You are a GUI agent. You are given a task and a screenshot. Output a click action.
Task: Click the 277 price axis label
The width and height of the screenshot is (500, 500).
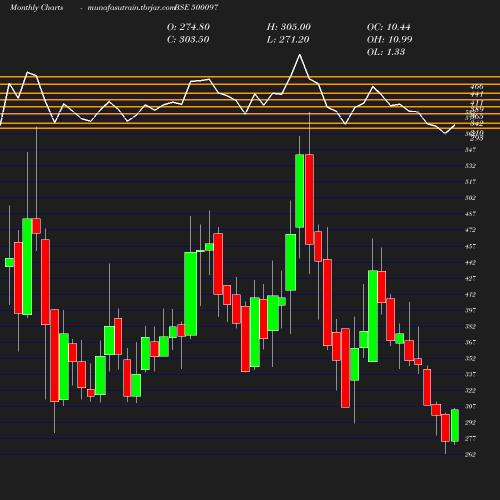(x=470, y=438)
